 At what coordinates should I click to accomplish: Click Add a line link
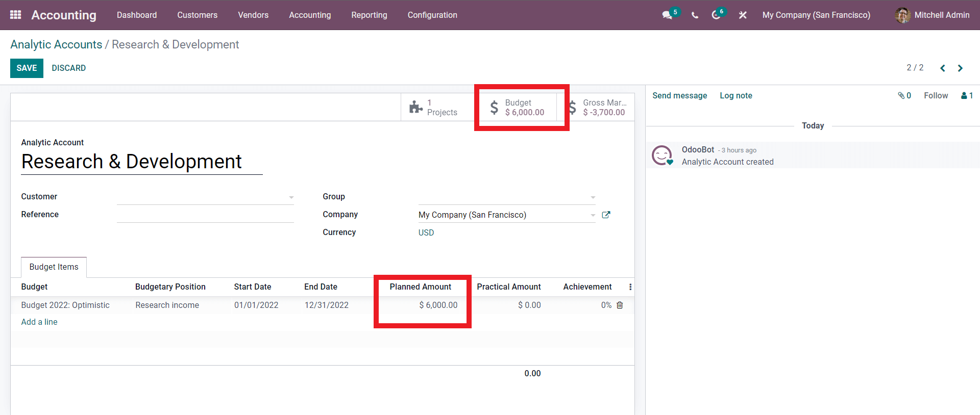tap(39, 322)
